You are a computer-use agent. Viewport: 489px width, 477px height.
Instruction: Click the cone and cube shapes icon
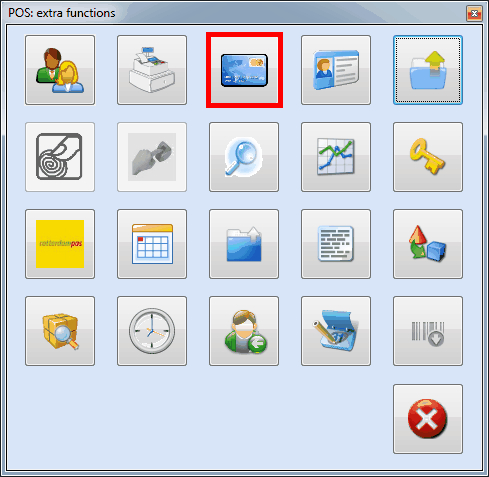[x=428, y=244]
